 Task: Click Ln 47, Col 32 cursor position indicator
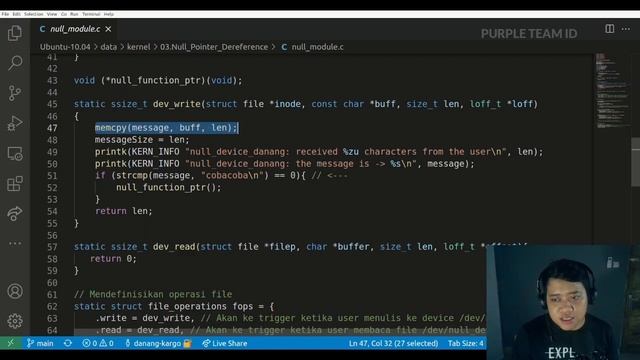[x=393, y=343]
